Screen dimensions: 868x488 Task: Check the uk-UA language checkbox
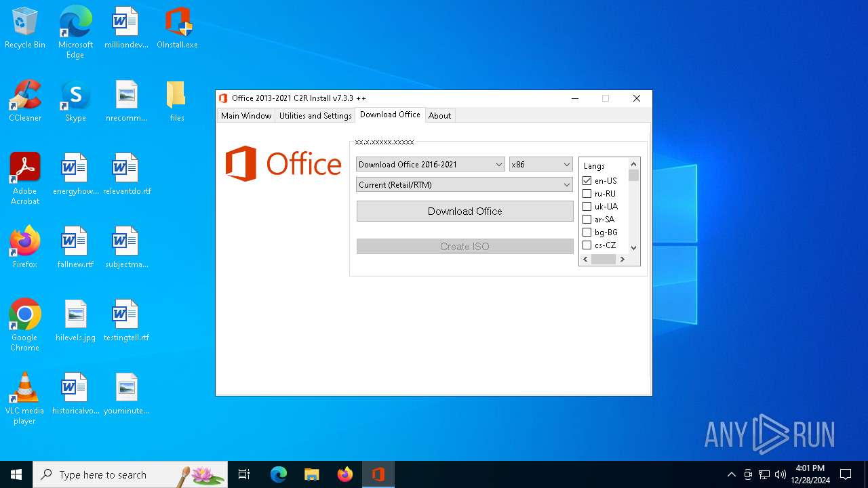pos(587,207)
